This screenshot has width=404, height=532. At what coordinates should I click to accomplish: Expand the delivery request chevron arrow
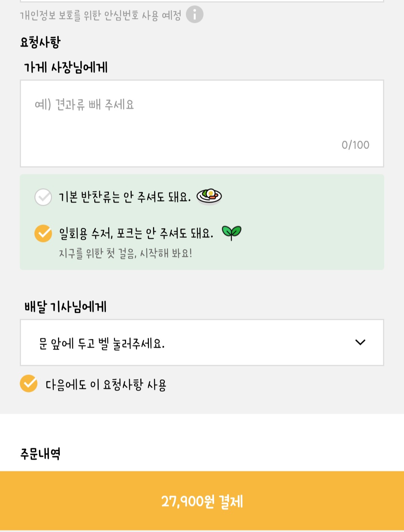coord(360,342)
